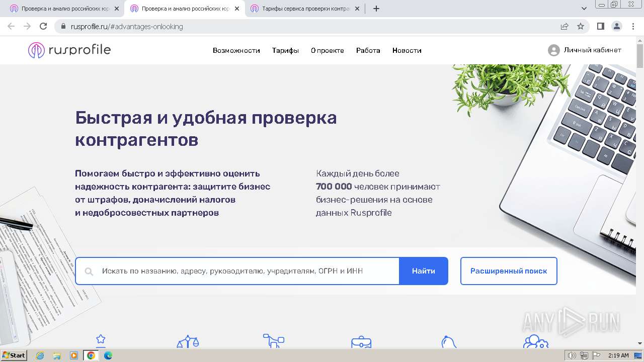Open a new browser tab
The height and width of the screenshot is (362, 644).
pyautogui.click(x=376, y=9)
